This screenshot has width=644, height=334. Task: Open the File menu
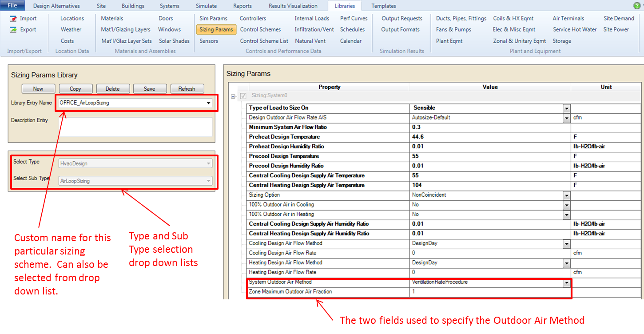click(12, 6)
